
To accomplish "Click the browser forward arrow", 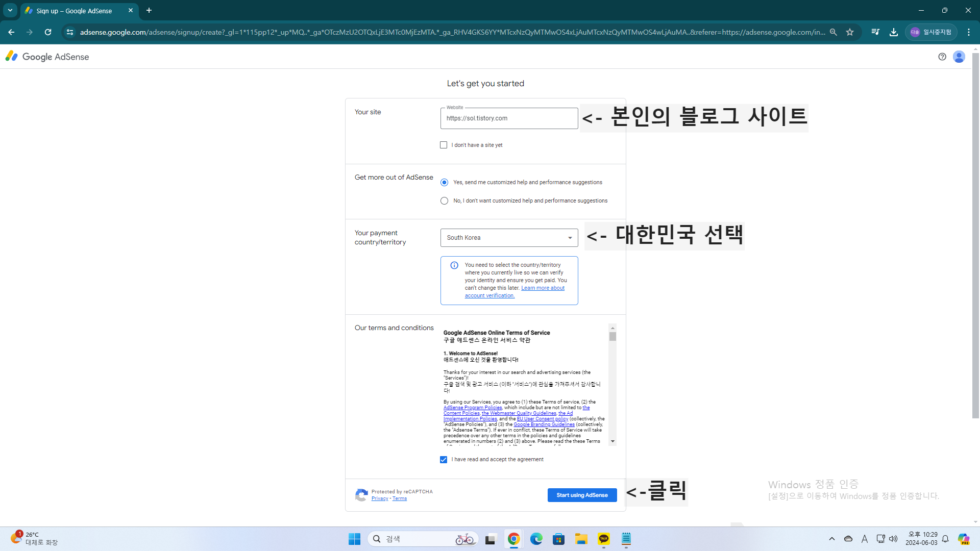I will pos(30,32).
